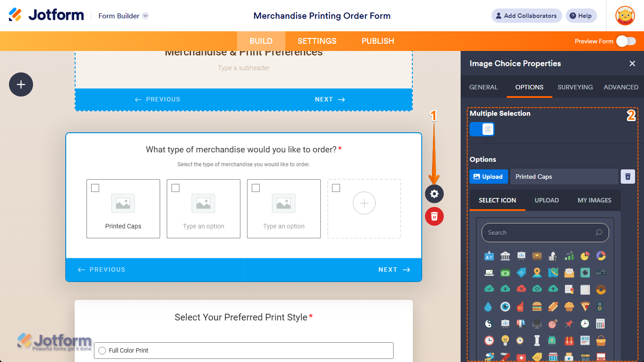
Task: Open properties with the gear icon
Action: click(x=434, y=194)
